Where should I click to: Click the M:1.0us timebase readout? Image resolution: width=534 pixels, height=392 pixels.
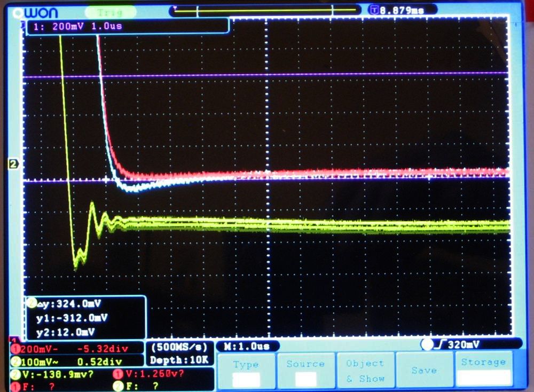point(247,347)
